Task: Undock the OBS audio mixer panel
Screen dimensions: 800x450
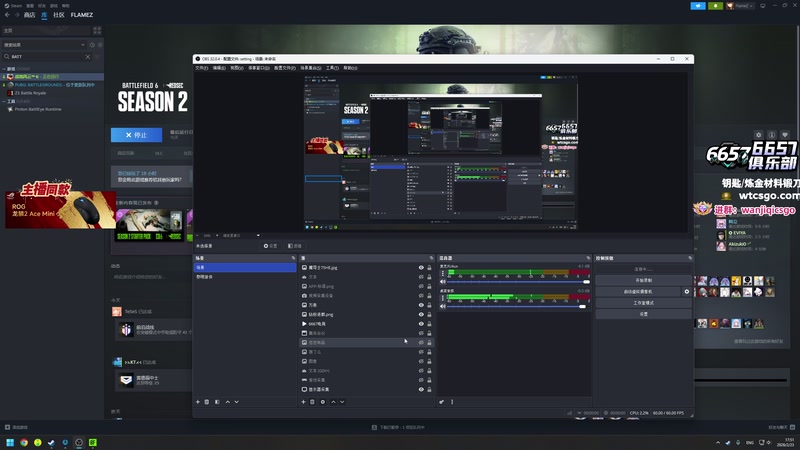Action: [588, 258]
